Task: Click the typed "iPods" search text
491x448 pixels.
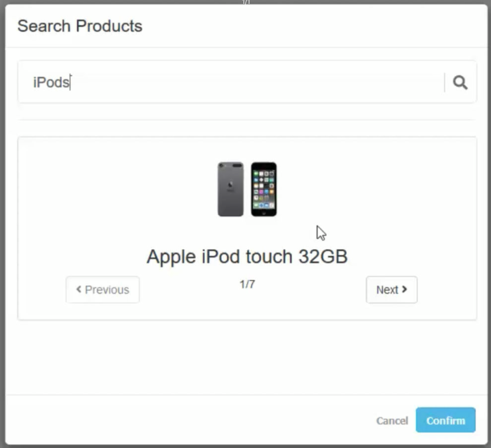Action: (x=51, y=83)
